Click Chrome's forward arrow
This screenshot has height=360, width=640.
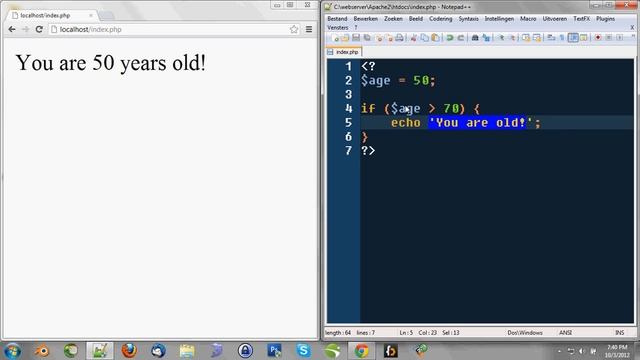[26, 29]
